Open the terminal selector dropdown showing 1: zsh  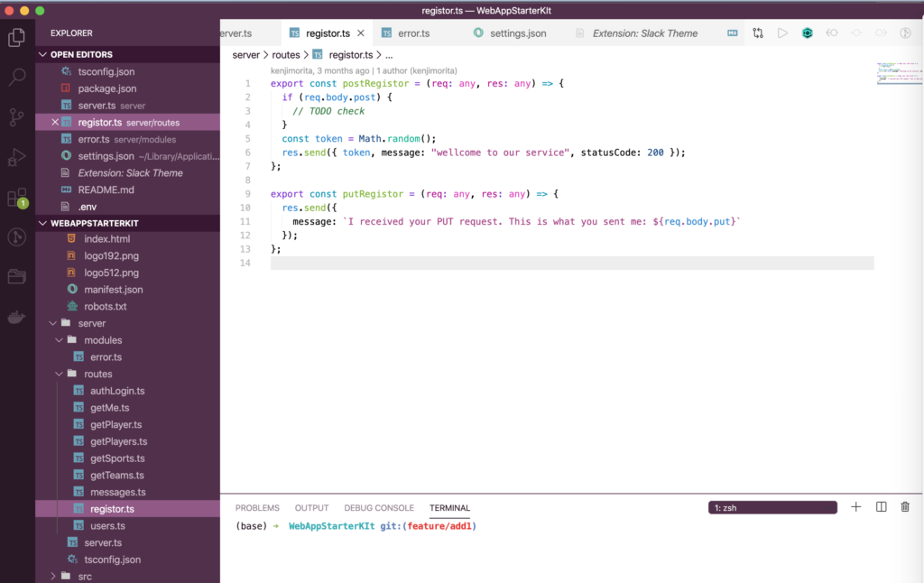point(772,507)
